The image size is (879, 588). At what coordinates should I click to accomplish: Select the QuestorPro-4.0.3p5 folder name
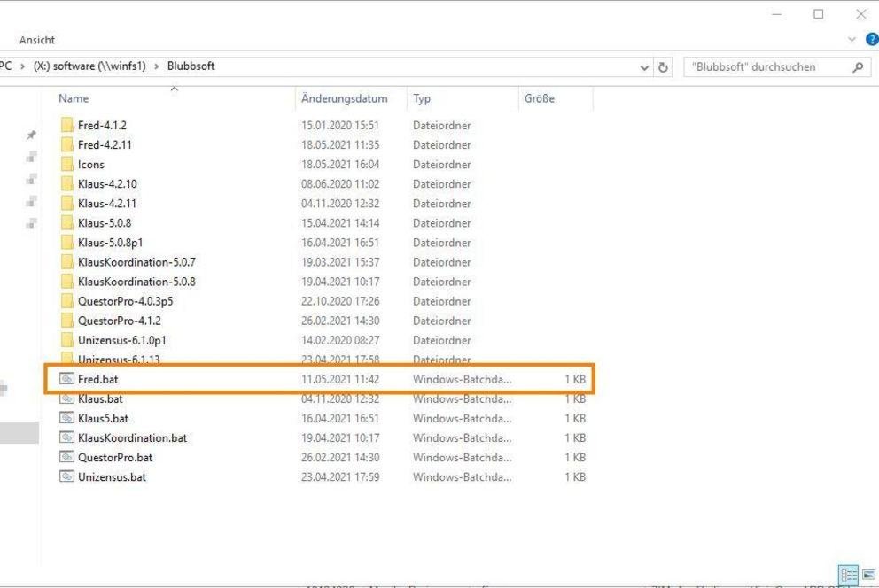[126, 302]
